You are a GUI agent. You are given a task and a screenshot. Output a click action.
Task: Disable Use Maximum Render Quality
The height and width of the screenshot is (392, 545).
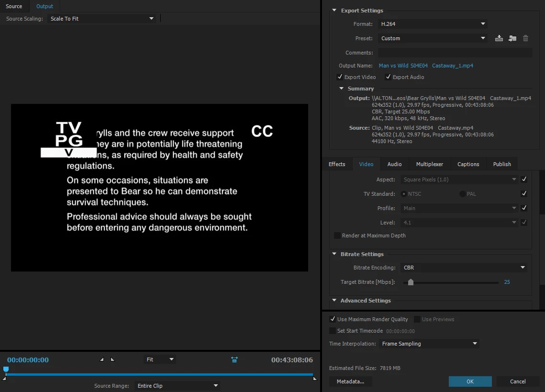tap(332, 319)
